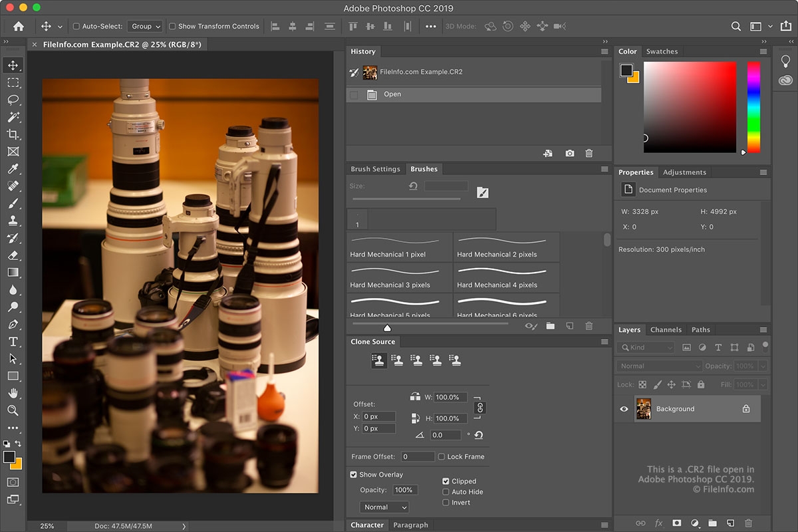Select the Magic Wand tool
The width and height of the screenshot is (798, 532).
13,117
